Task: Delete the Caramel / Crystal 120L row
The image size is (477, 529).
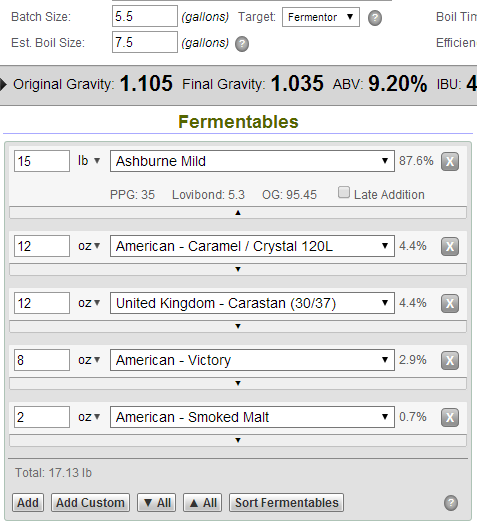Action: [450, 247]
